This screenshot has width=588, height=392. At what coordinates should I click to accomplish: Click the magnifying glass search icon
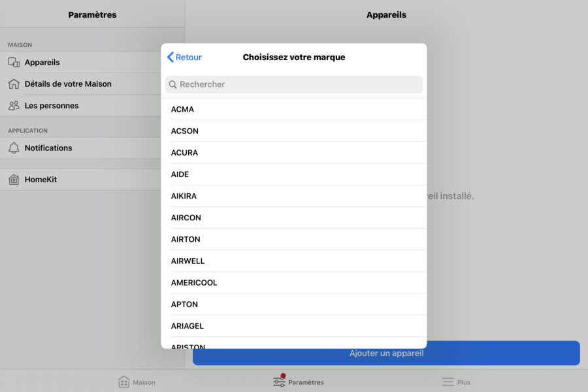[173, 84]
